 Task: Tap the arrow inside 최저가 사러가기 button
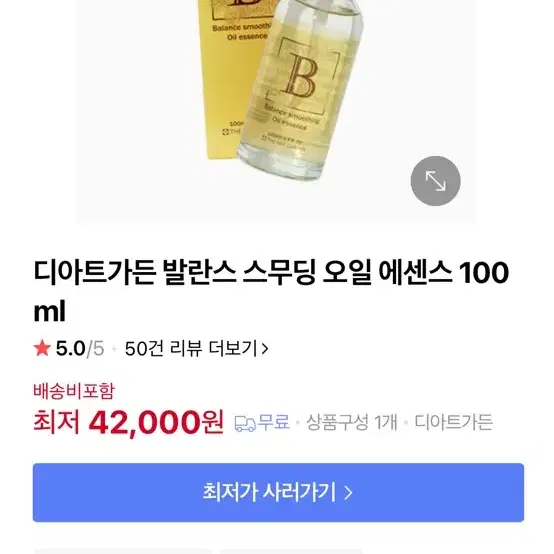(348, 493)
